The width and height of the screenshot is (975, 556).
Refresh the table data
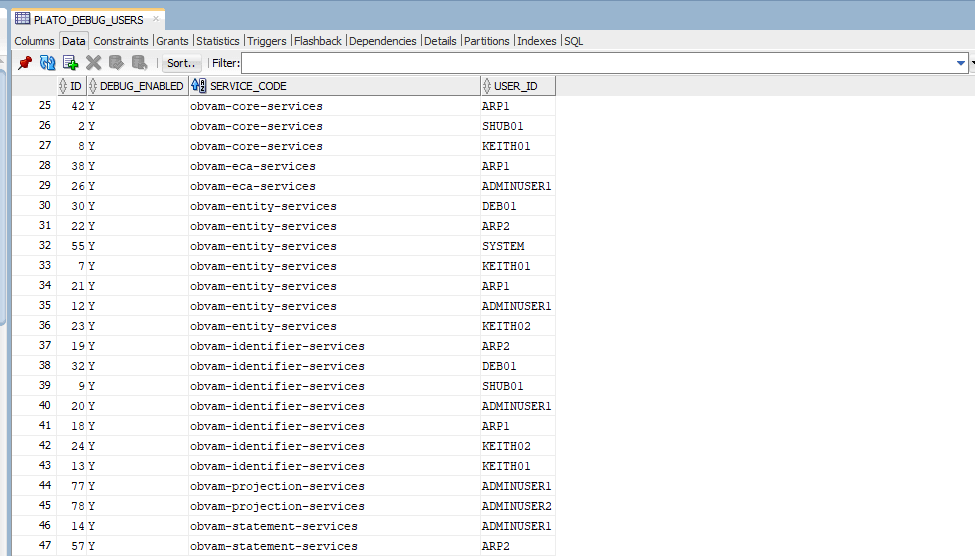point(47,63)
